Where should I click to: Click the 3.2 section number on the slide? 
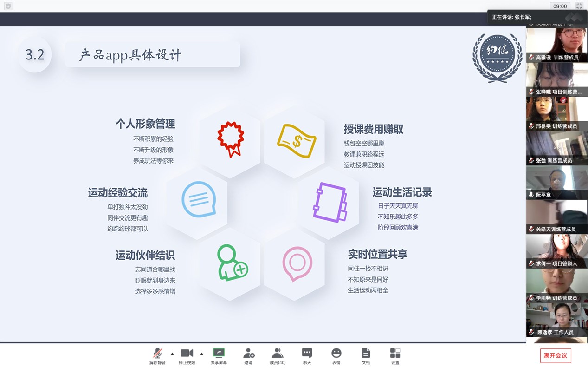coord(35,55)
